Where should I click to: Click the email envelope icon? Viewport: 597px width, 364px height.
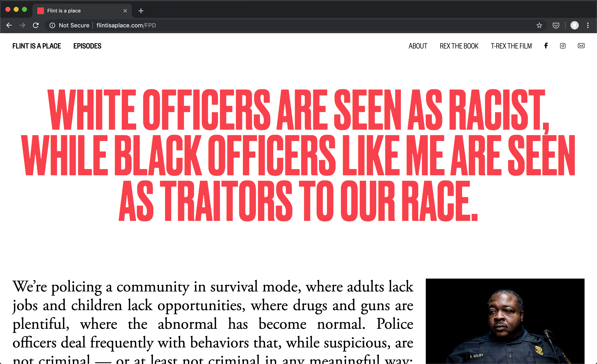(581, 46)
